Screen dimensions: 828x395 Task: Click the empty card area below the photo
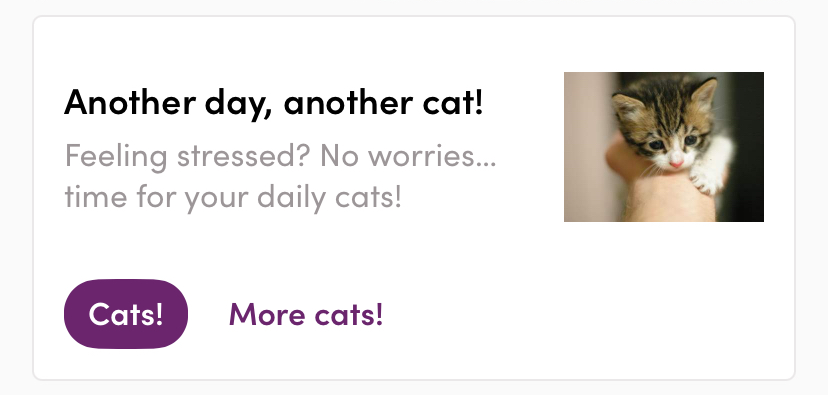664,298
